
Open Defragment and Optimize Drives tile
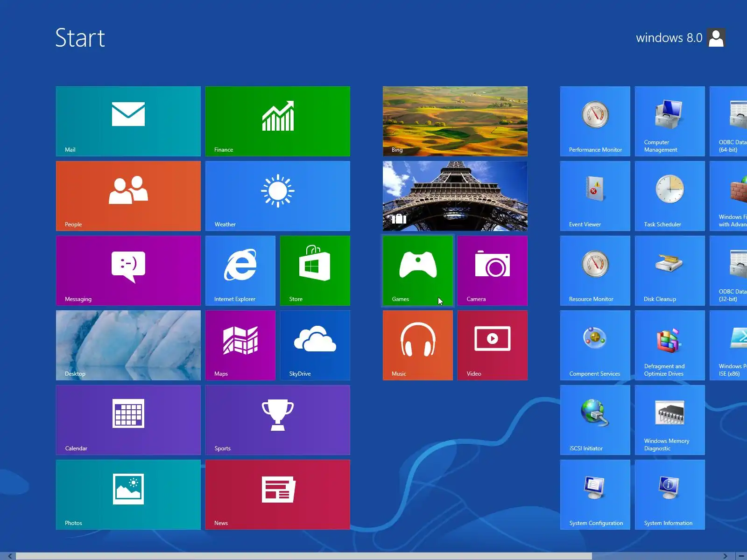pos(670,345)
